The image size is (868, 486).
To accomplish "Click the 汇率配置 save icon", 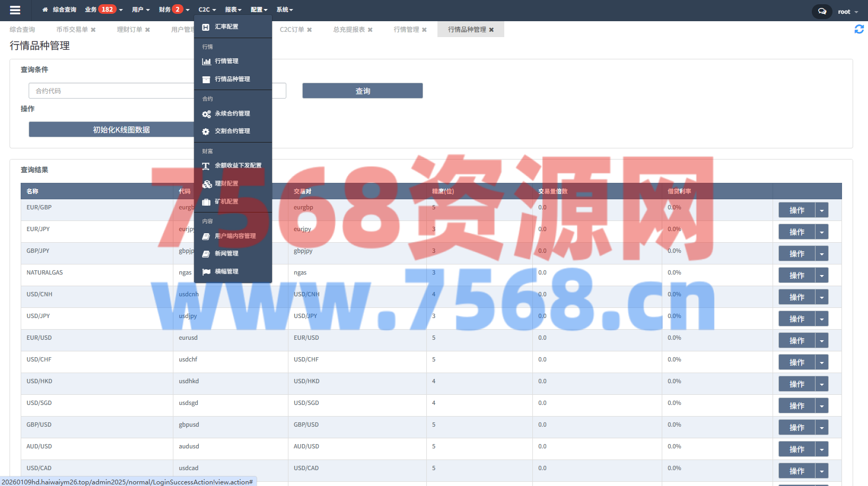I will pos(206,27).
